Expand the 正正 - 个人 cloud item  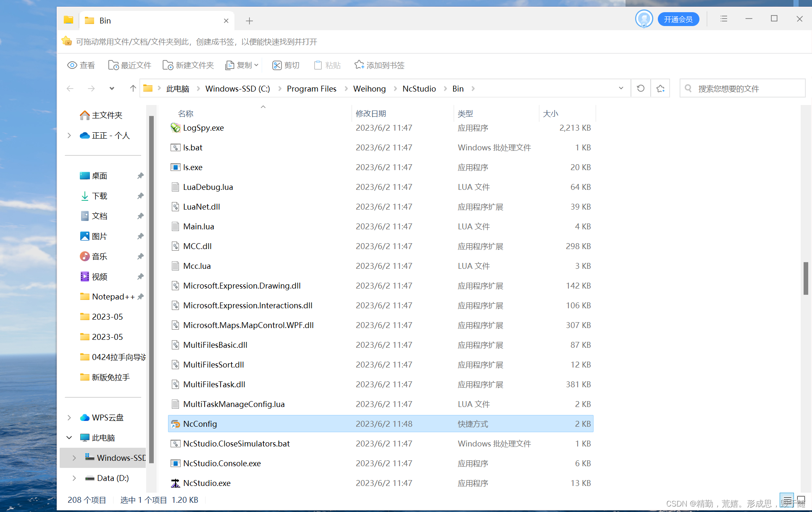69,135
